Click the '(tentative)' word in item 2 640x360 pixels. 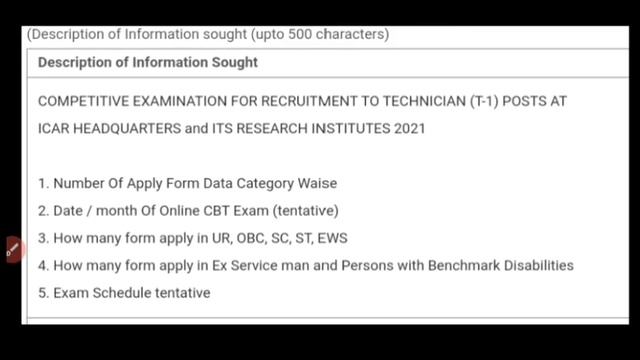tap(306, 211)
